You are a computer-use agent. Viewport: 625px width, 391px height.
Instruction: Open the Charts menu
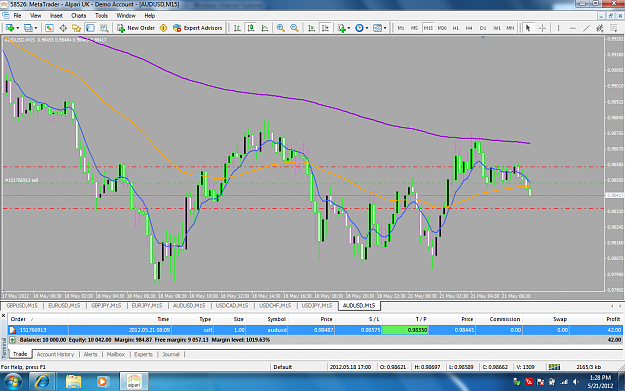(79, 16)
